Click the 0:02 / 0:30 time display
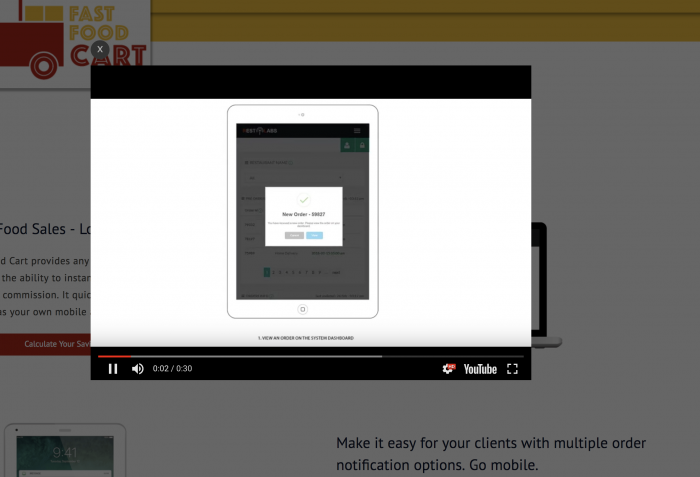 172,368
